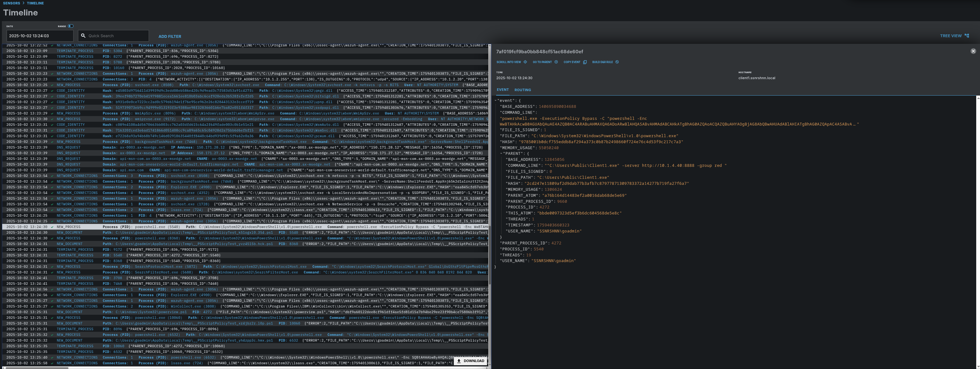This screenshot has height=369, width=980.
Task: Collapse the "PARENT" JSON node
Action: pos(501,154)
